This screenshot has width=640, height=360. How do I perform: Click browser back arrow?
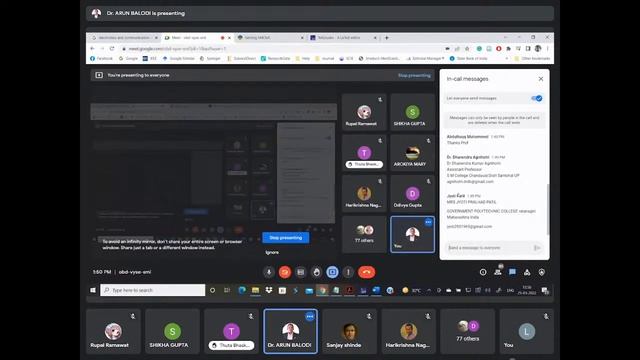click(x=92, y=49)
